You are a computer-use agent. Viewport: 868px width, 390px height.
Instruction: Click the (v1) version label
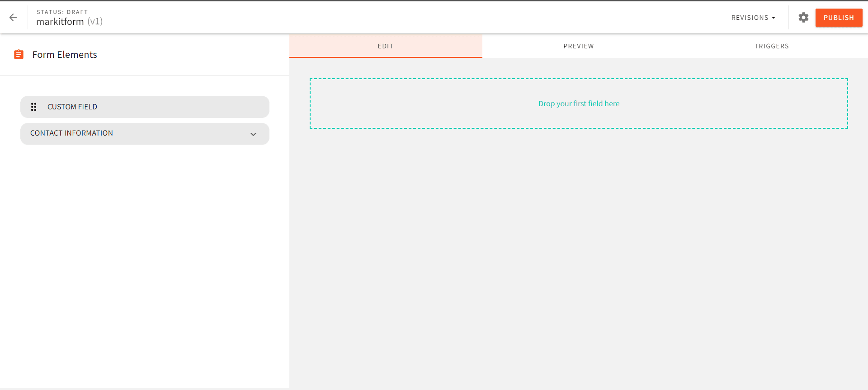pyautogui.click(x=95, y=22)
